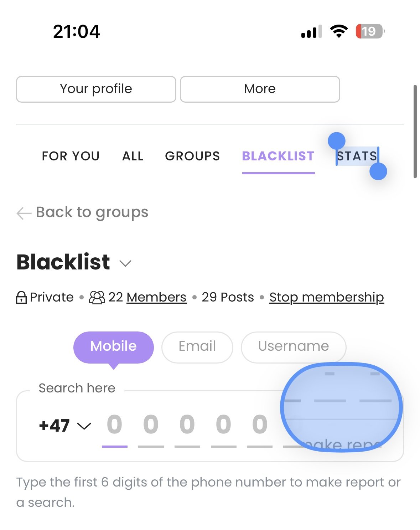The width and height of the screenshot is (420, 530).
Task: Switch to the FOR YOU tab
Action: tap(71, 156)
